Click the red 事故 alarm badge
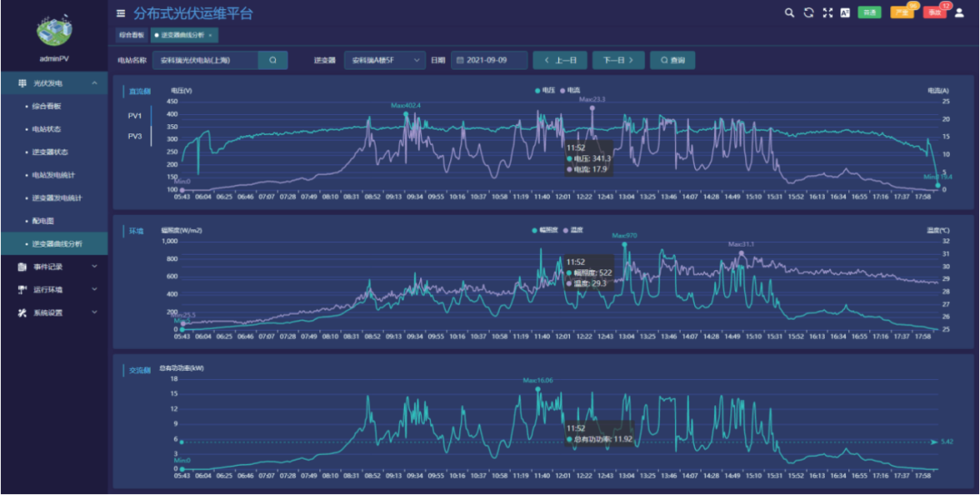Image resolution: width=980 pixels, height=495 pixels. (x=934, y=13)
